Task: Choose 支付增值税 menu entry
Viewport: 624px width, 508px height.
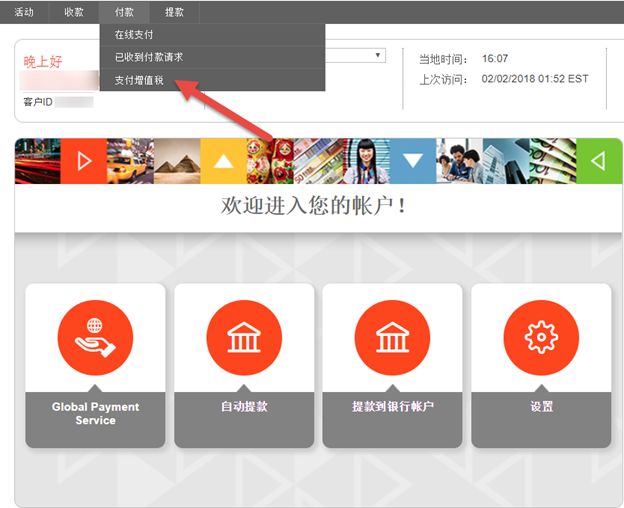Action: [x=212, y=80]
